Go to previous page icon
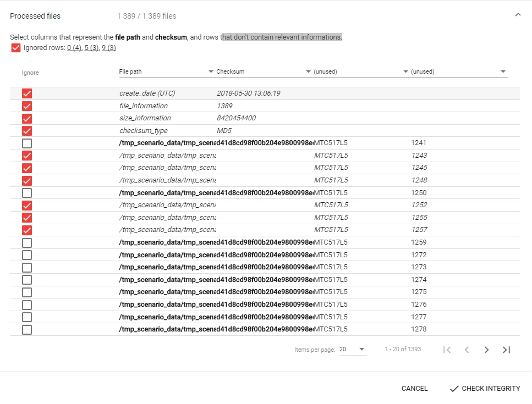This screenshot has width=532, height=404. (467, 350)
